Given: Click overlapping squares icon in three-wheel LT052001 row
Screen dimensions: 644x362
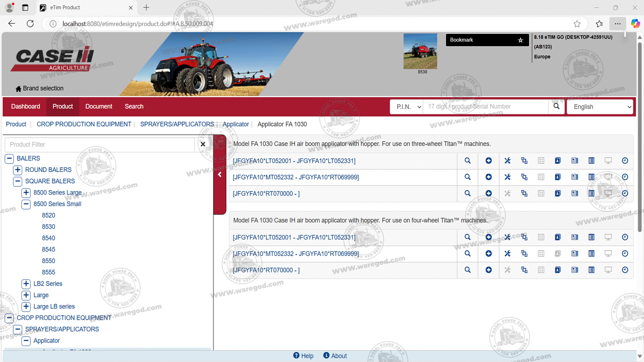Looking at the screenshot, I should tap(524, 161).
